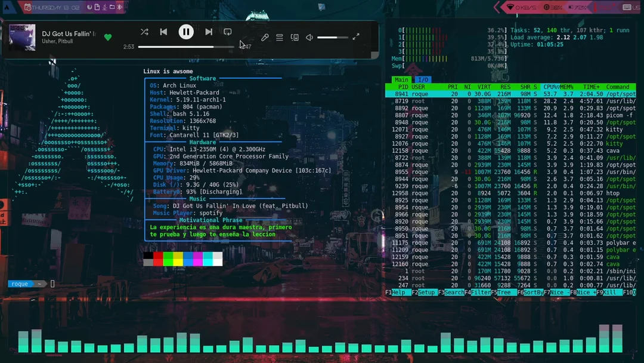Open lyrics with the microphone icon
Viewport: 644px width, 363px height.
pos(265,37)
